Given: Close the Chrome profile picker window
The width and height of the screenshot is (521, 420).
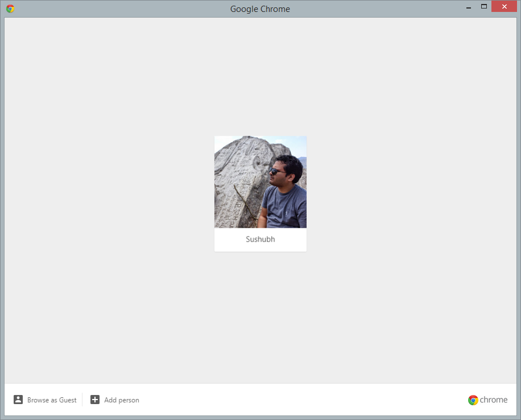Looking at the screenshot, I should [504, 7].
